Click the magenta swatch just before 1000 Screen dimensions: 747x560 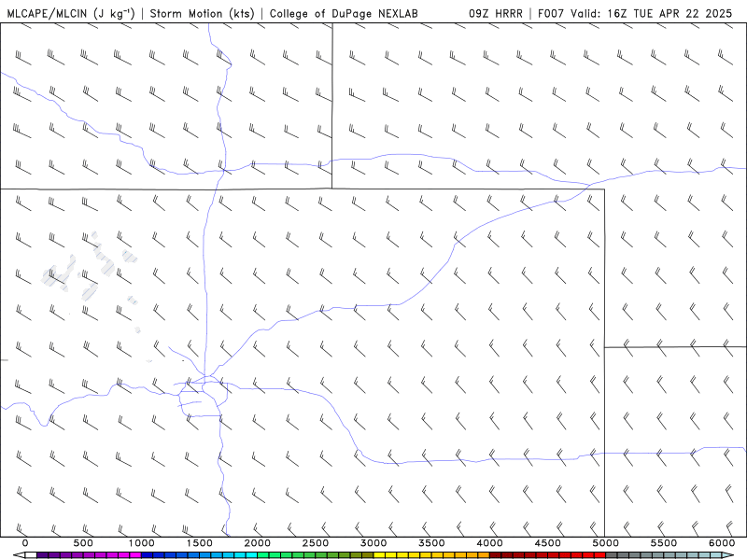pyautogui.click(x=135, y=555)
